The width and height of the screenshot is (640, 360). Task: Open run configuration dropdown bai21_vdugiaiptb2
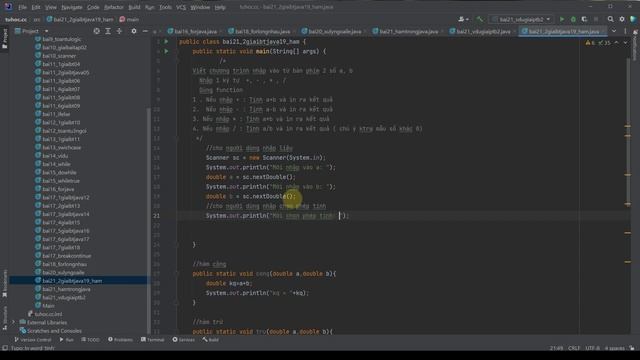[521, 19]
